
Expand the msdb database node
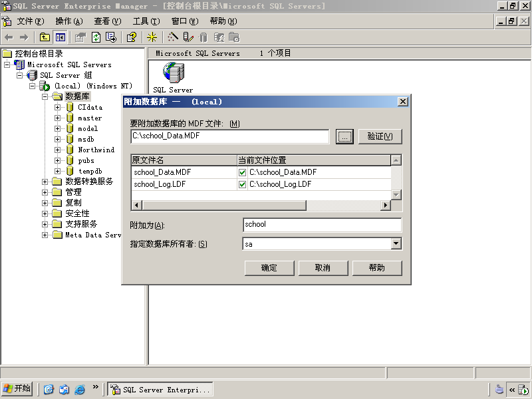tap(57, 139)
